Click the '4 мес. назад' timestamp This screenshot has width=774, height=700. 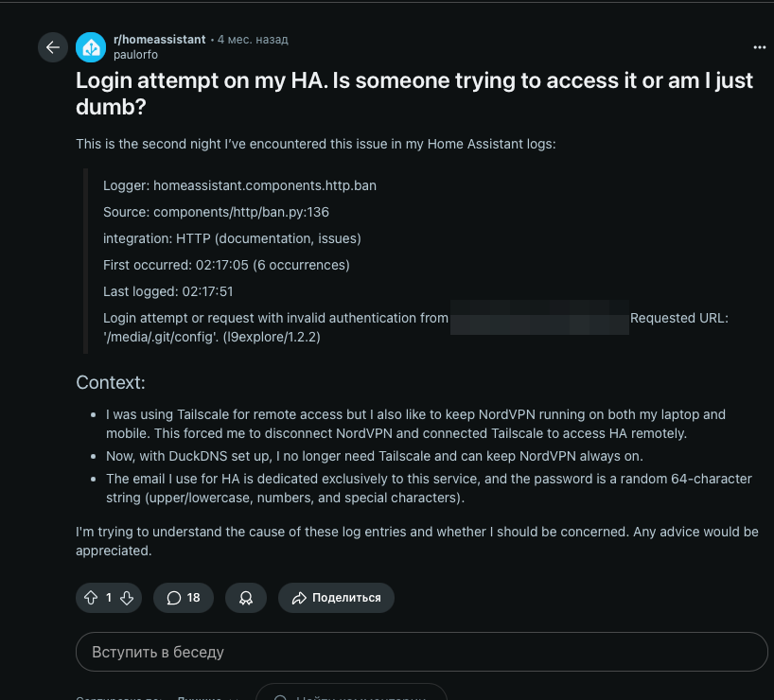253,40
